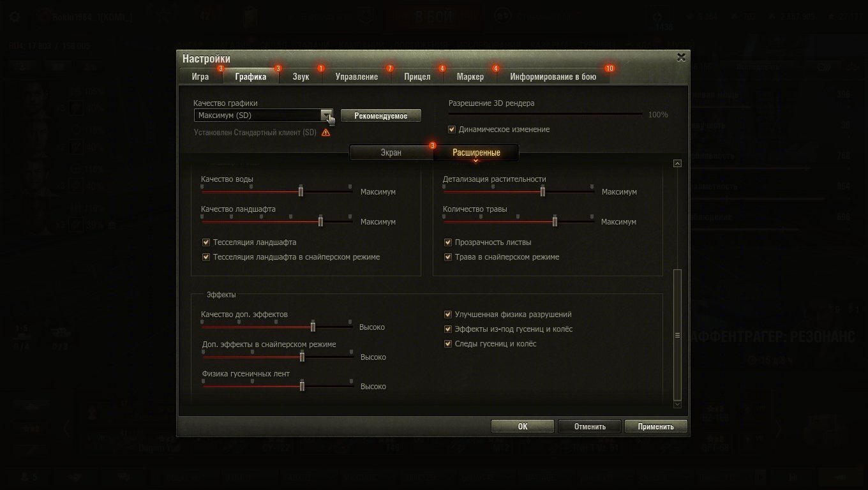868x490 pixels.
Task: Open the Прицел settings tab
Action: [x=417, y=77]
